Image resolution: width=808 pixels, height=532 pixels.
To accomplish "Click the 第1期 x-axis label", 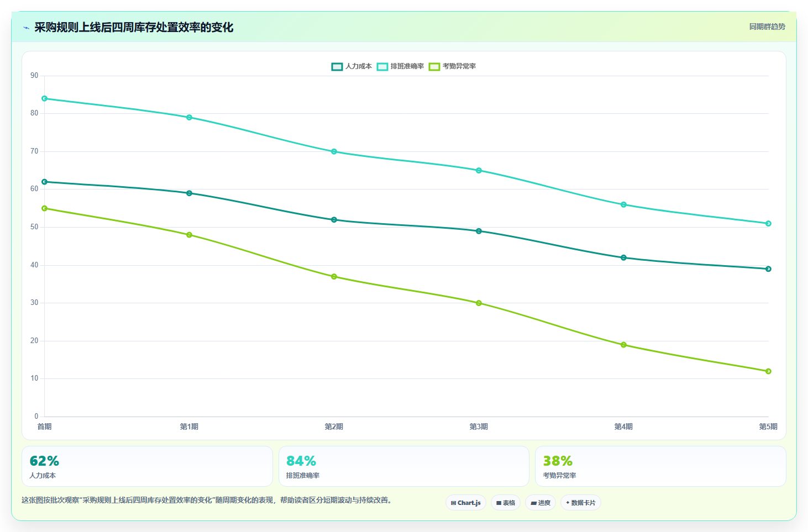I will pyautogui.click(x=189, y=426).
